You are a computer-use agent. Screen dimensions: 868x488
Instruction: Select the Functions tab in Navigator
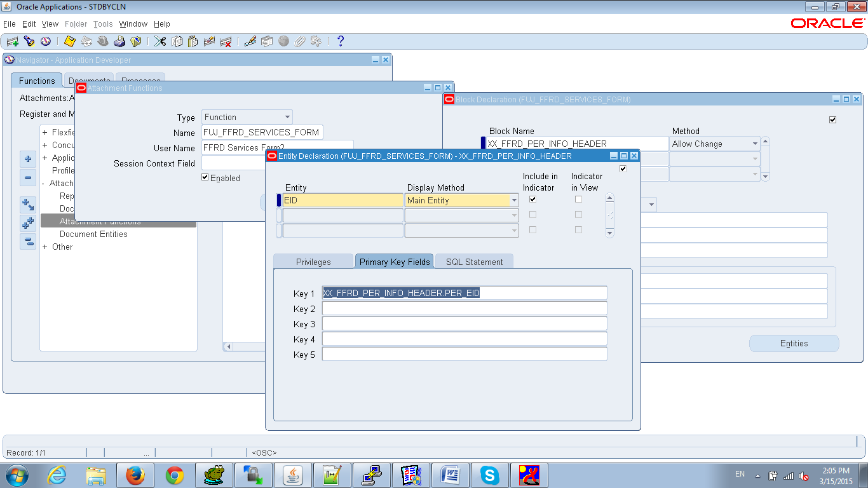[37, 81]
